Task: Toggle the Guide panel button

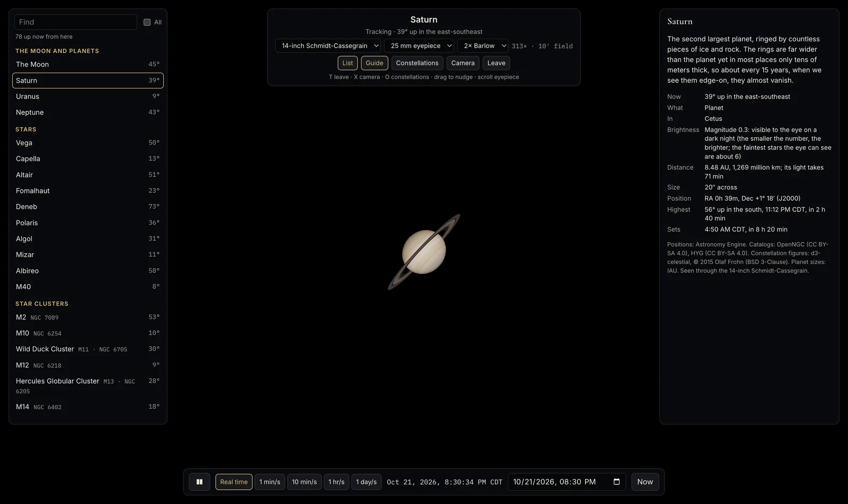Action: click(x=374, y=63)
